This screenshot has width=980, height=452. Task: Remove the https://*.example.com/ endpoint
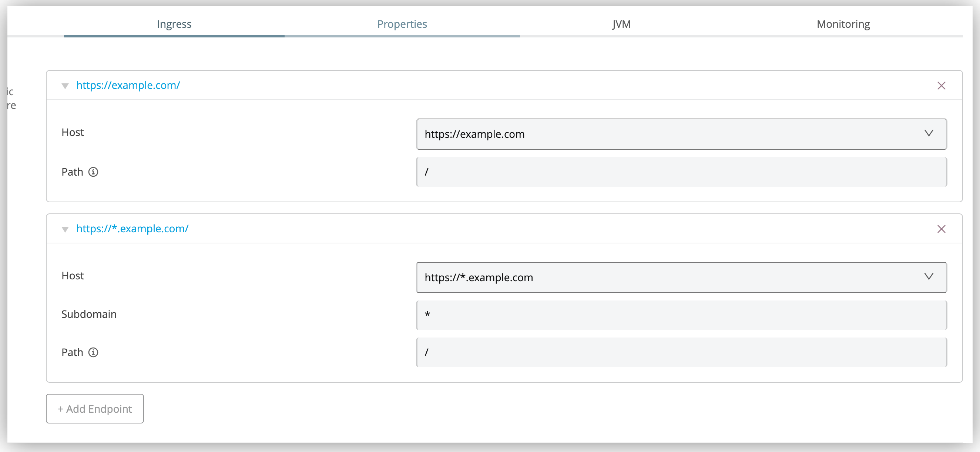tap(942, 229)
